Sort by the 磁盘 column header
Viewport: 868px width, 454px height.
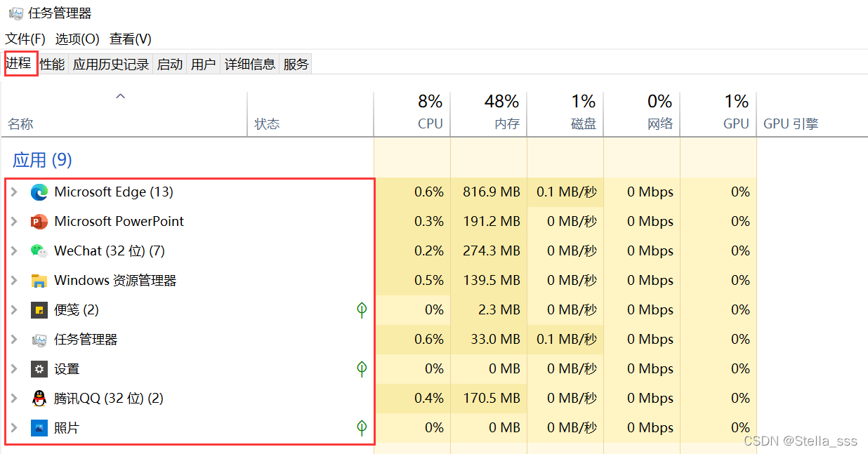point(565,114)
